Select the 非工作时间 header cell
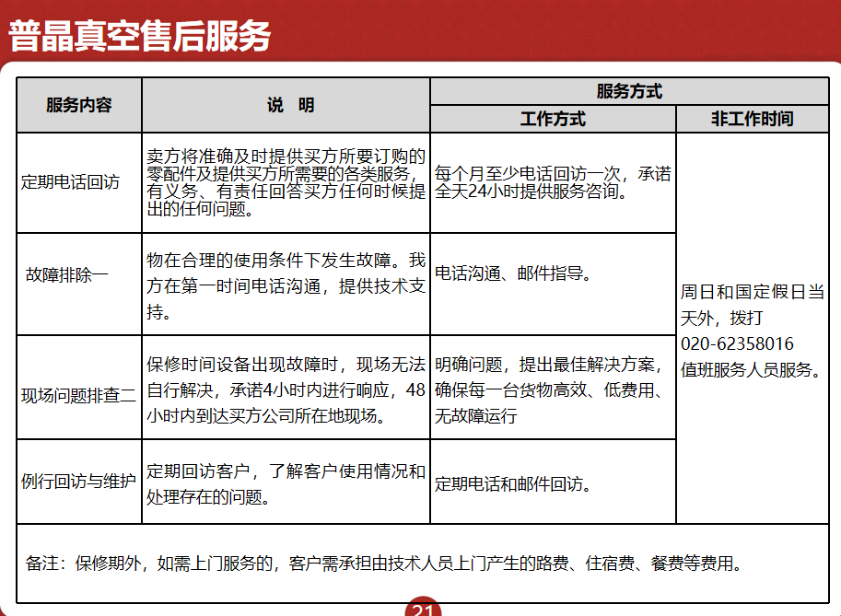The image size is (841, 616). [752, 119]
